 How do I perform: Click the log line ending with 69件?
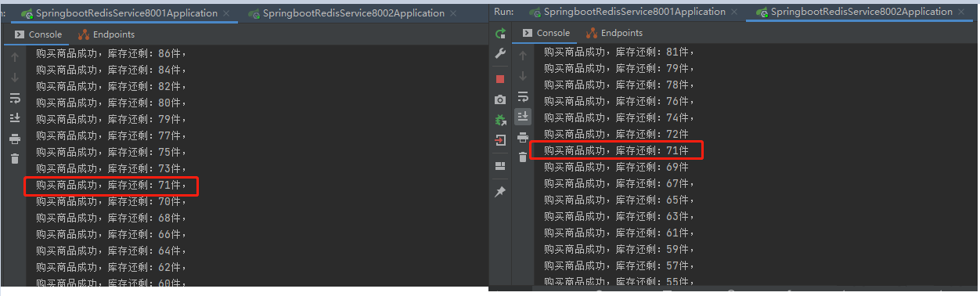click(616, 167)
